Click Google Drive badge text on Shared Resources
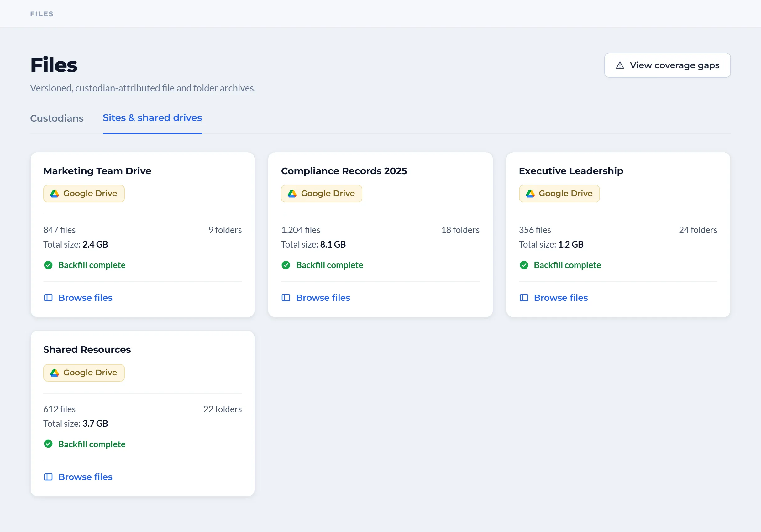The width and height of the screenshot is (761, 532). pyautogui.click(x=90, y=373)
